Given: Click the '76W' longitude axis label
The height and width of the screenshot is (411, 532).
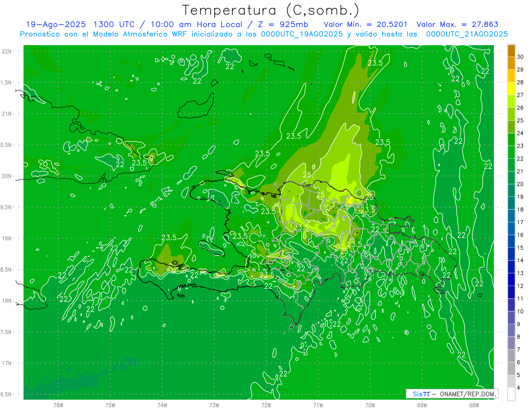Looking at the screenshot, I should pyautogui.click(x=58, y=405).
